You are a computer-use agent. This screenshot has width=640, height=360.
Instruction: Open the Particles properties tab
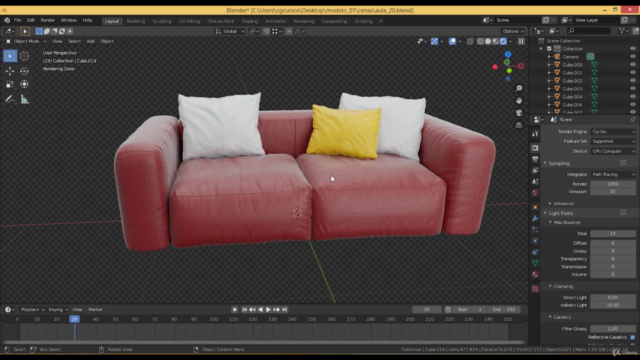(x=535, y=230)
